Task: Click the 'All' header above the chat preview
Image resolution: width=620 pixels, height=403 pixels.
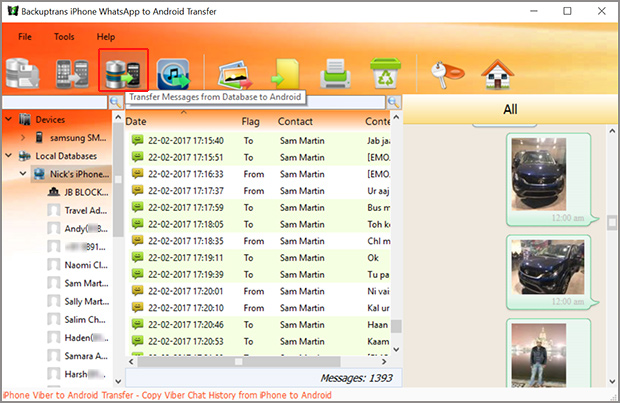Action: point(510,109)
